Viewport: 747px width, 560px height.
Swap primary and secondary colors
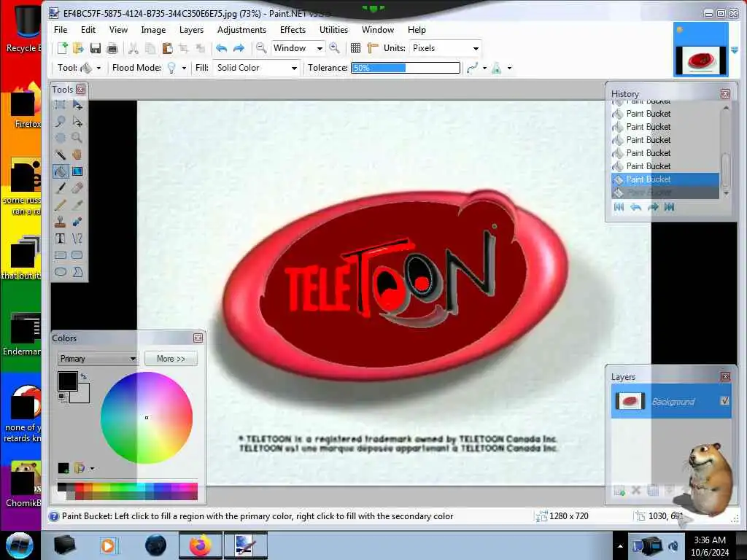(x=84, y=377)
